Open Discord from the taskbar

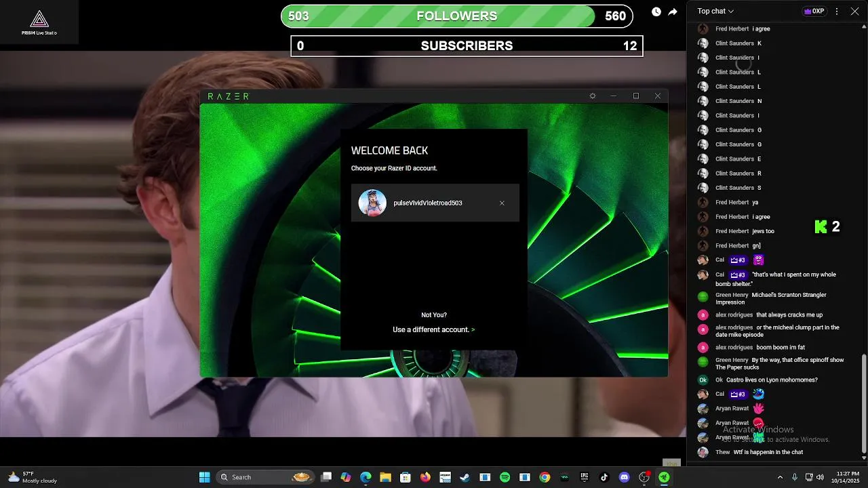tap(625, 477)
